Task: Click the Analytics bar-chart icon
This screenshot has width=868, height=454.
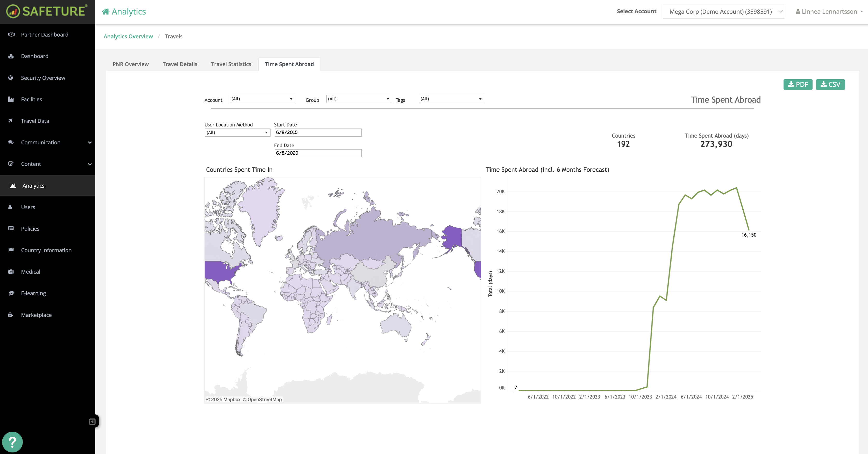Action: [x=12, y=185]
